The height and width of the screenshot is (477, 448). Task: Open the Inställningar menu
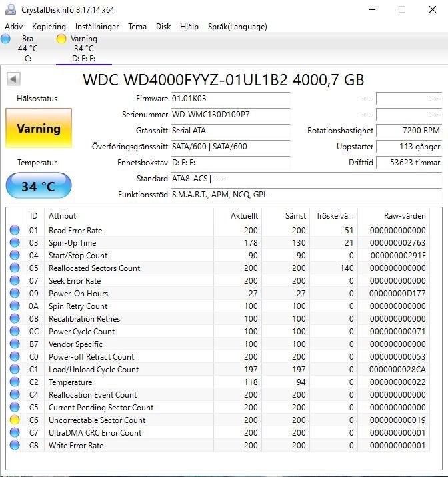(97, 27)
